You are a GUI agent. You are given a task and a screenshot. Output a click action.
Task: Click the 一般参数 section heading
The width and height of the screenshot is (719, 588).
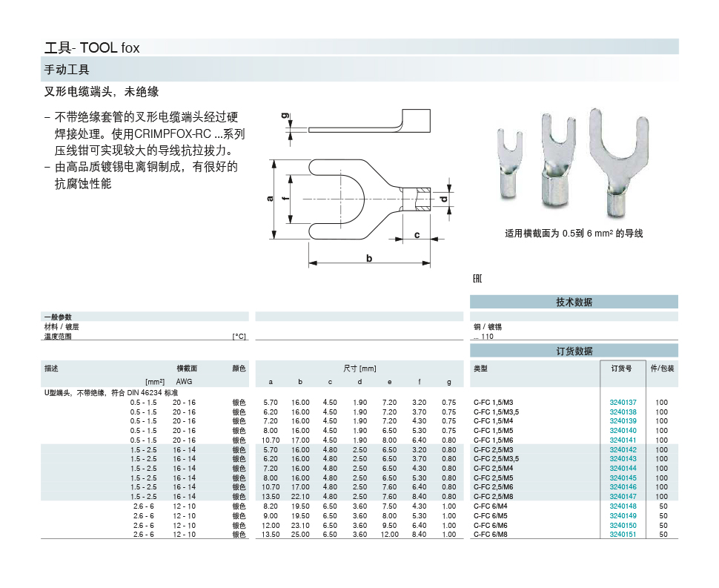tap(58, 317)
